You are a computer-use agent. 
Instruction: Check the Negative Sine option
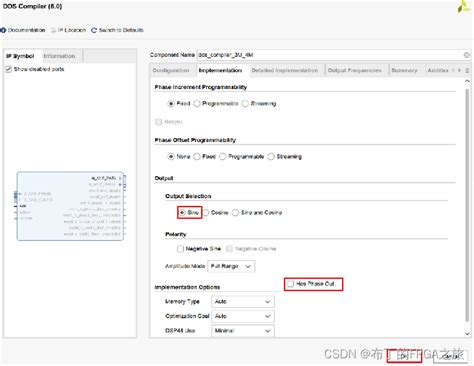tap(180, 249)
